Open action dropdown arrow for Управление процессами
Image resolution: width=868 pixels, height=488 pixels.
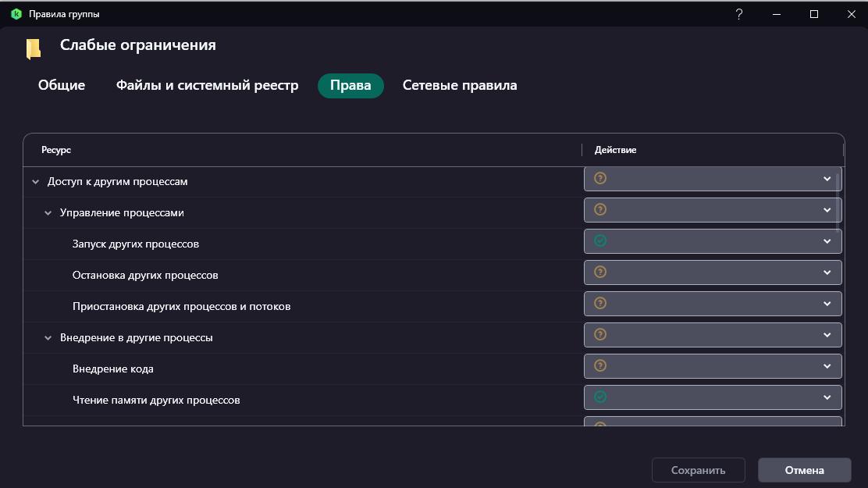(x=827, y=210)
